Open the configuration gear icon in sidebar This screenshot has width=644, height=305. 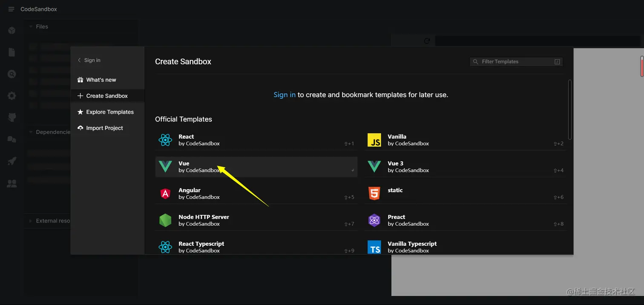[12, 96]
